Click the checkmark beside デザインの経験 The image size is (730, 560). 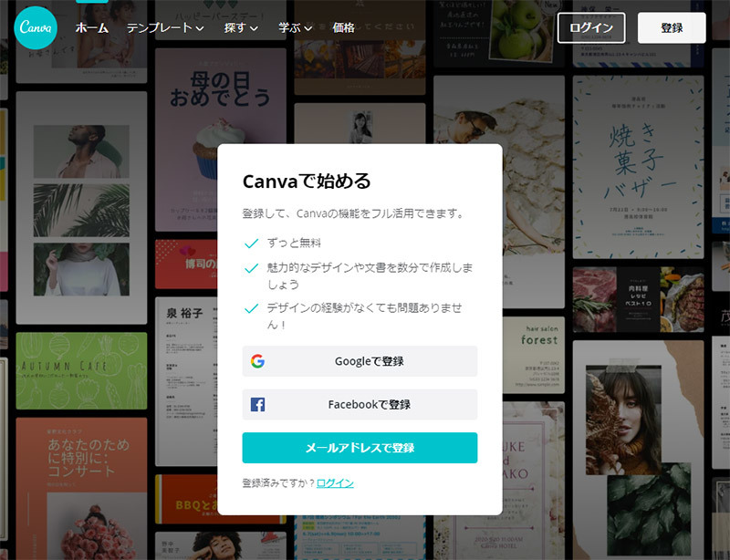(252, 308)
